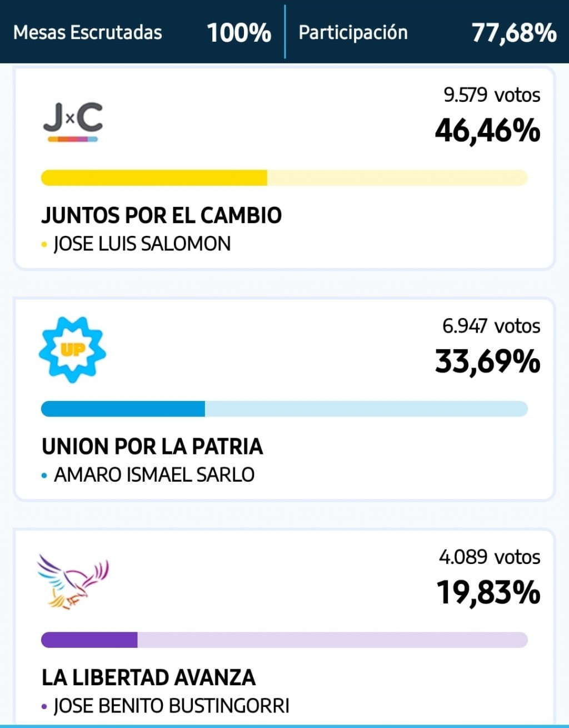Select candidate name AMARO ISMAEL SARLO
Image resolution: width=569 pixels, height=728 pixels.
(154, 475)
